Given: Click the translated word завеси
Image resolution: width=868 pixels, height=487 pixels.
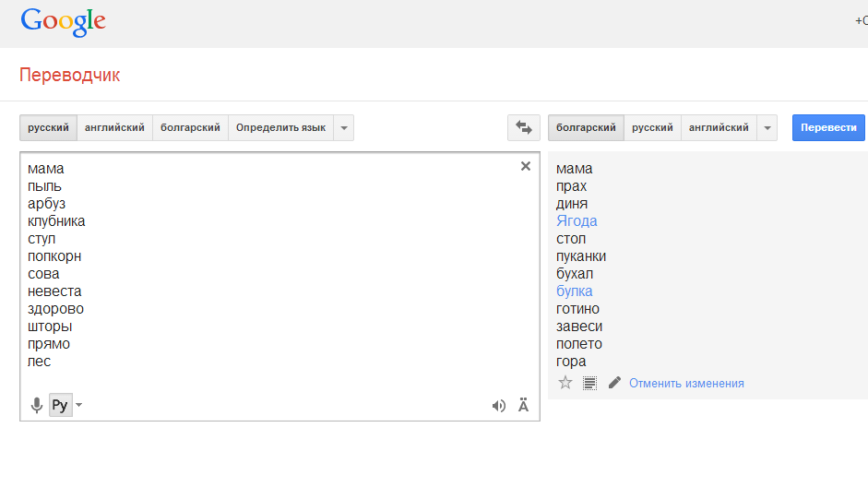Looking at the screenshot, I should (579, 327).
